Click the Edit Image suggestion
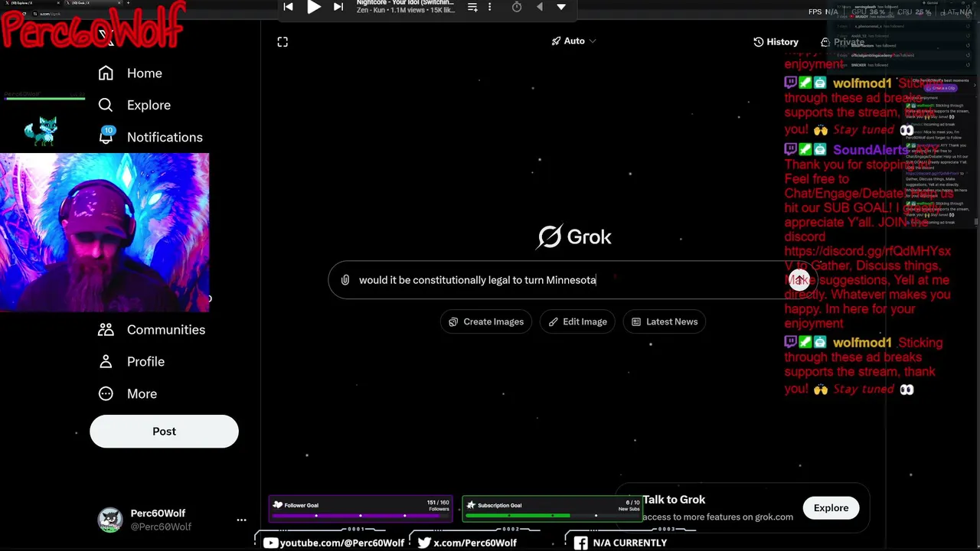The image size is (980, 551). tap(578, 322)
